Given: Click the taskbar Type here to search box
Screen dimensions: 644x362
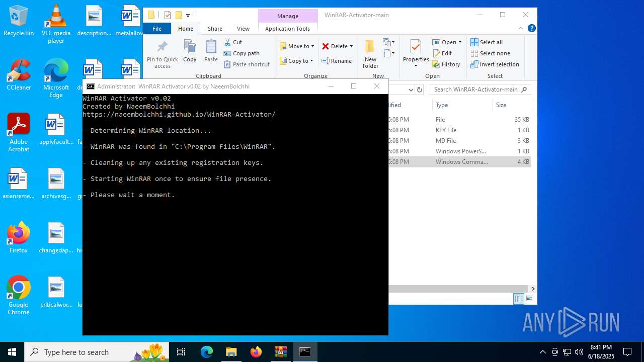Looking at the screenshot, I should 97,352.
